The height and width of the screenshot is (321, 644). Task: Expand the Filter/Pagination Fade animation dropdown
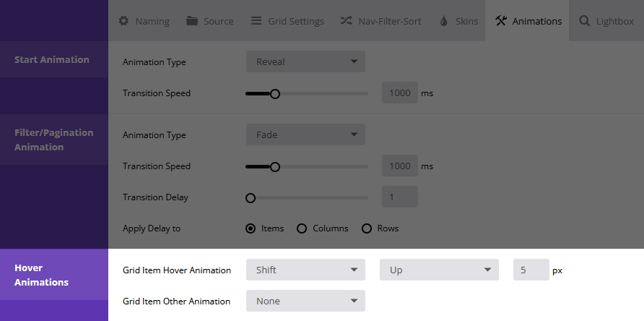(x=305, y=135)
